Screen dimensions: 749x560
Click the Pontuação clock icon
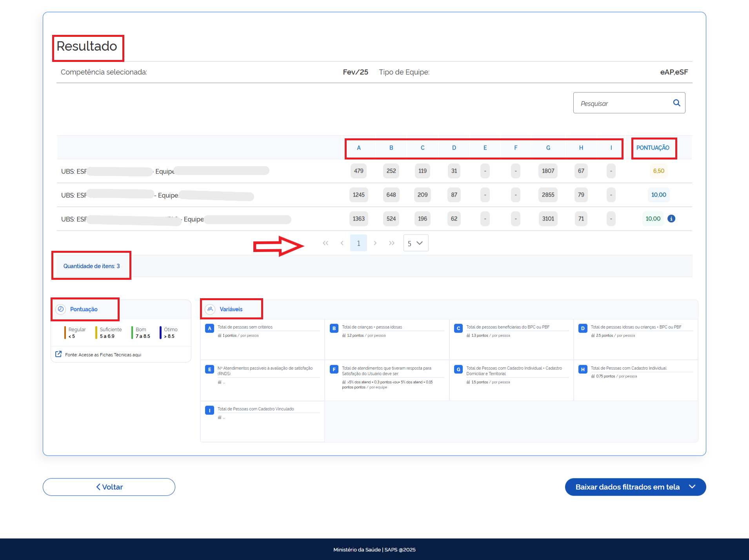coord(61,309)
